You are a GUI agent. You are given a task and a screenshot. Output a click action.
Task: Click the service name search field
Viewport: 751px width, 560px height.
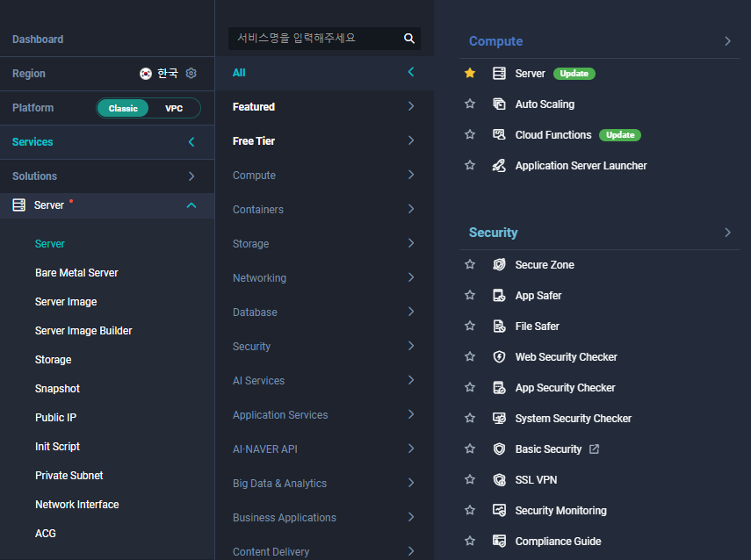click(324, 39)
